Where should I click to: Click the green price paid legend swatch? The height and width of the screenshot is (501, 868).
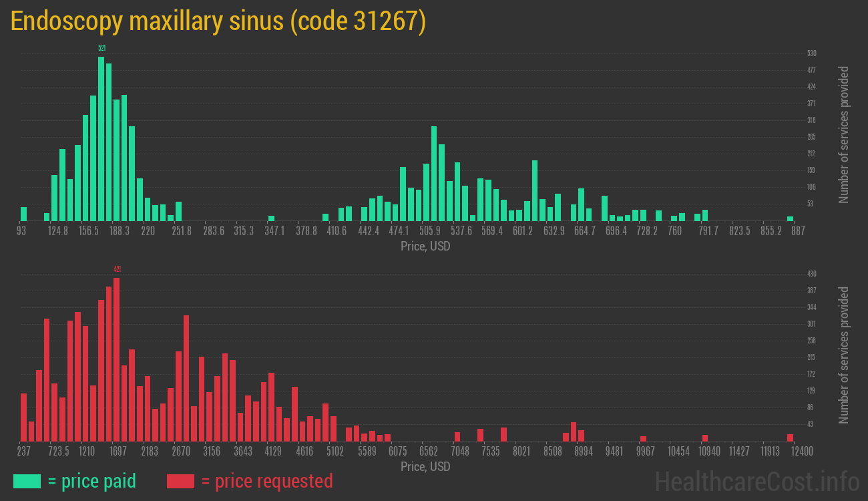[x=27, y=481]
